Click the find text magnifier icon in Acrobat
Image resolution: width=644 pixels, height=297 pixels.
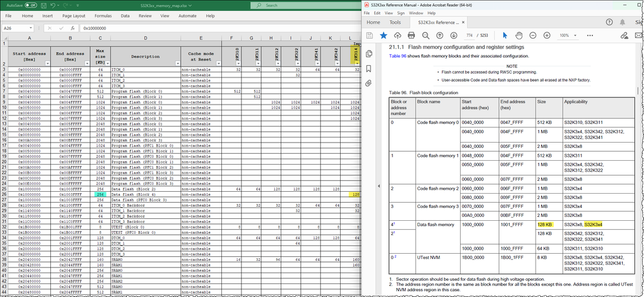point(425,36)
